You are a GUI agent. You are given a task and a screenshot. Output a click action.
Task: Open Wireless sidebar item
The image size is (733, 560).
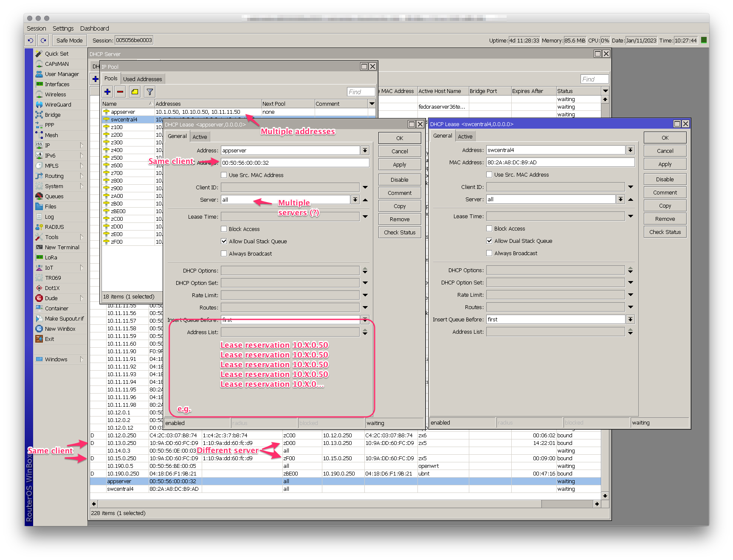pyautogui.click(x=55, y=94)
